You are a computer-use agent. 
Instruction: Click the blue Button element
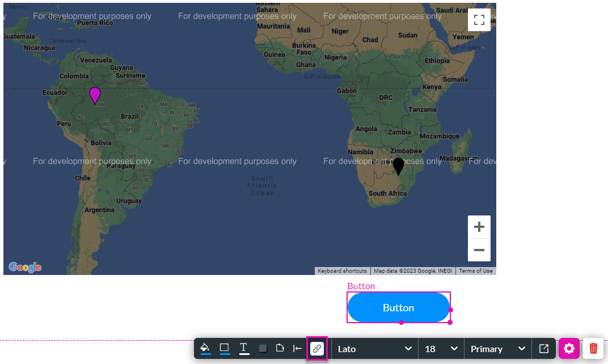[x=398, y=308]
